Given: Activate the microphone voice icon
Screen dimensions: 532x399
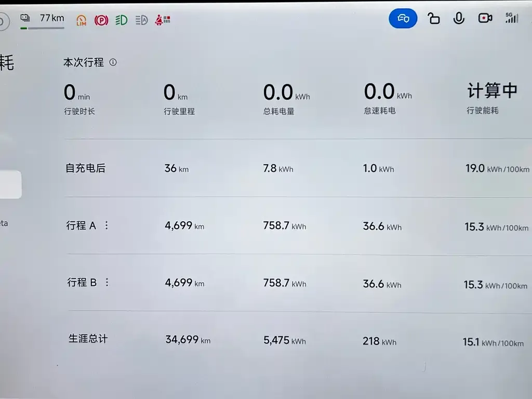Looking at the screenshot, I should (458, 18).
